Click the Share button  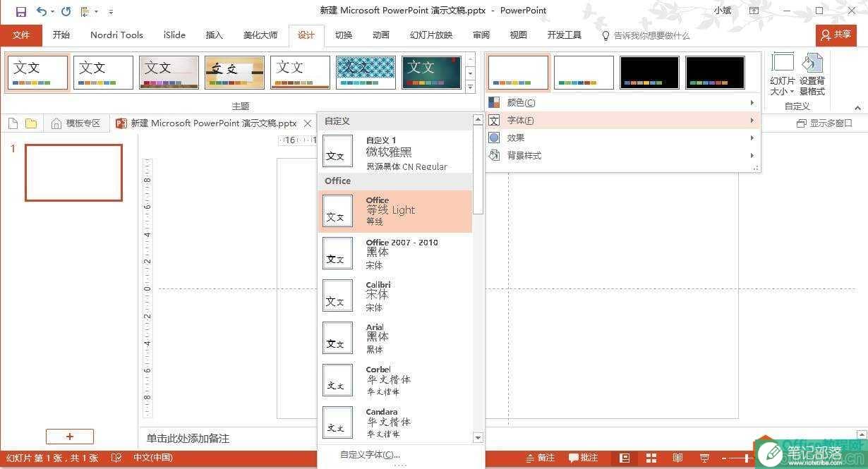point(836,35)
